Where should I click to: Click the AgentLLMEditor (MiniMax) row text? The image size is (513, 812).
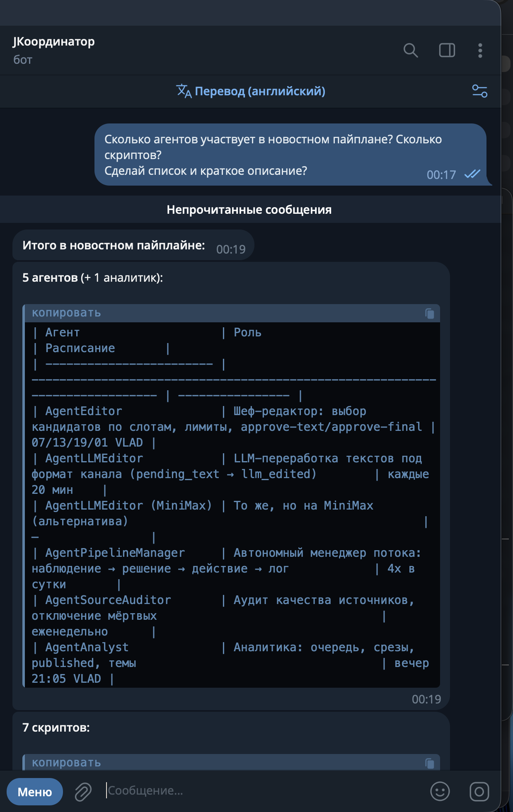coord(128,506)
